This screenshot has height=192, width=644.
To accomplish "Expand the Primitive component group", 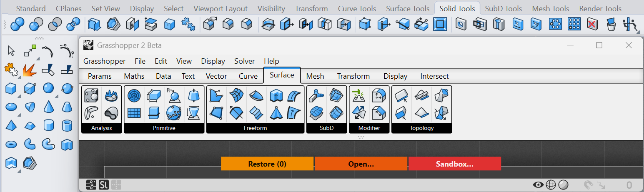I will coord(164,128).
